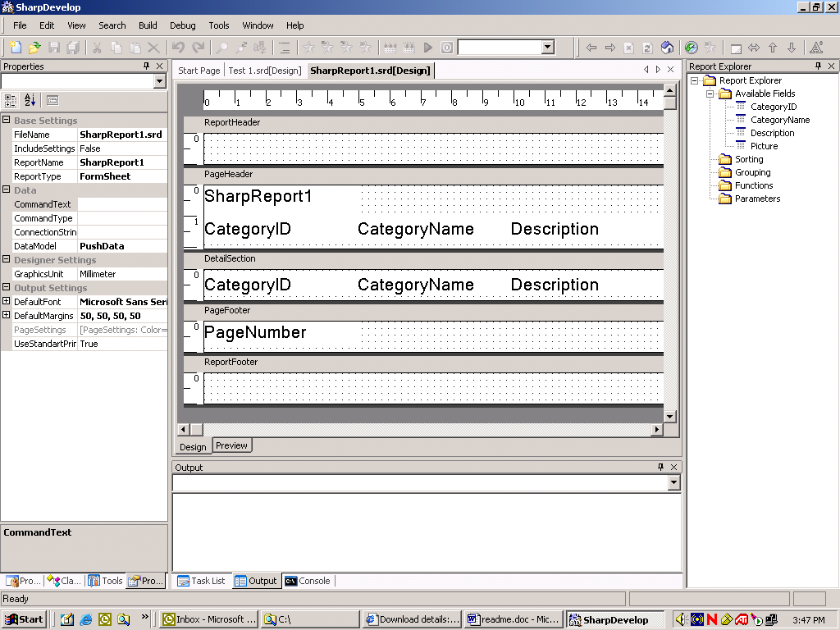Click the New File toolbar icon
Screen dimensions: 840x630
(x=16, y=48)
